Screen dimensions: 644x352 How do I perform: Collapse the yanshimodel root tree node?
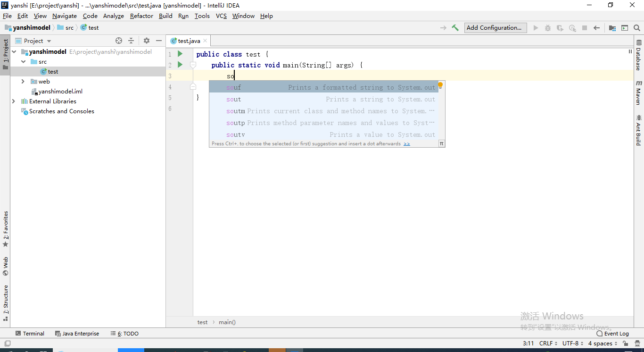(14, 52)
